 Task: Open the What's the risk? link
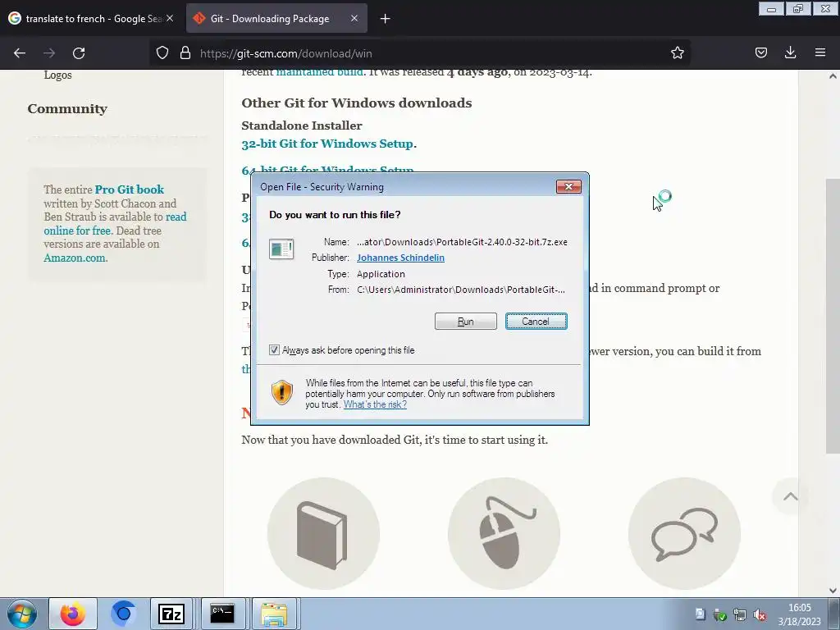(375, 404)
